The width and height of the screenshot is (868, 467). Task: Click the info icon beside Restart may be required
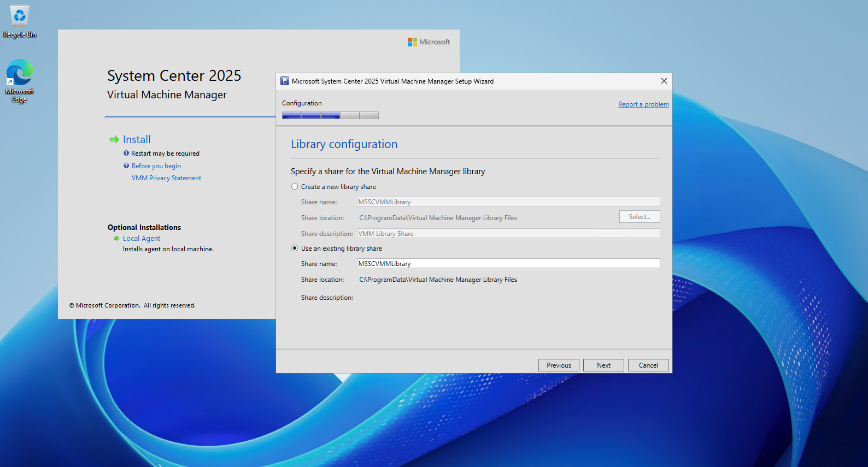[126, 153]
